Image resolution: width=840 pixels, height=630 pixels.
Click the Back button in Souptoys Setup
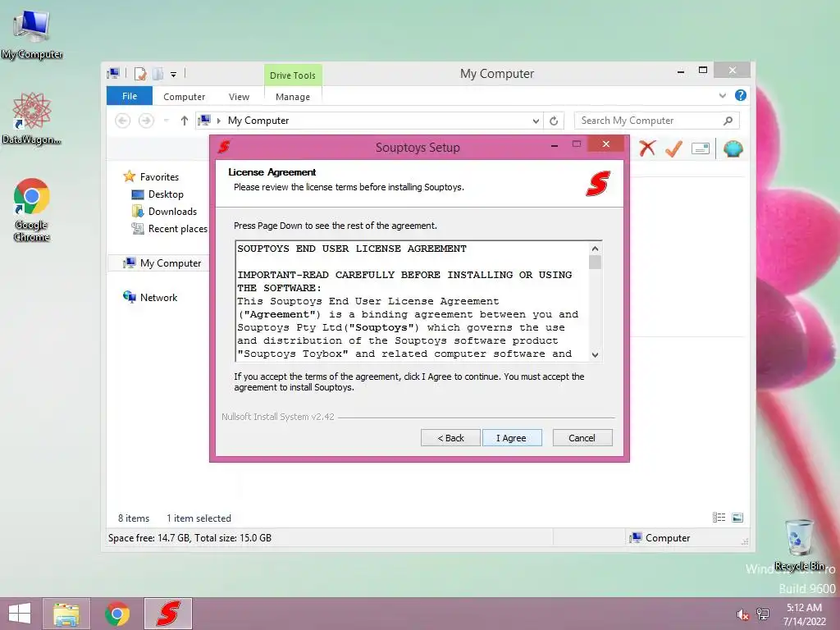point(450,438)
